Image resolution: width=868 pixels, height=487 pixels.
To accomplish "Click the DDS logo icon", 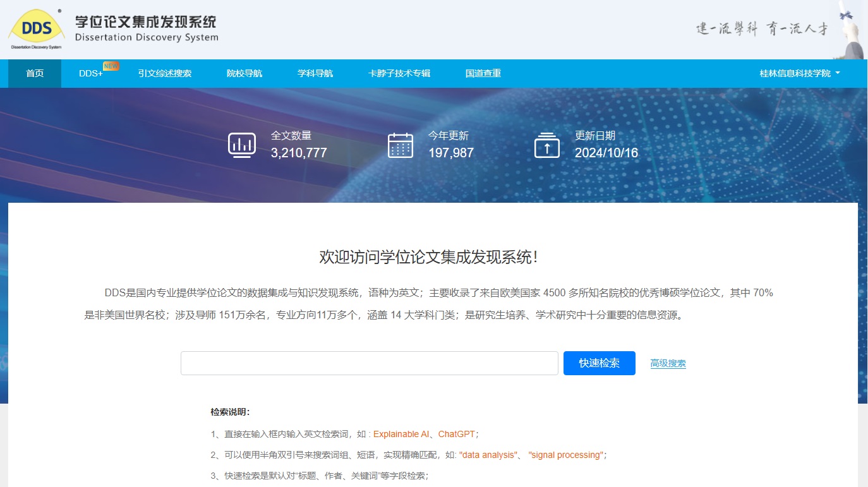I will pos(36,29).
